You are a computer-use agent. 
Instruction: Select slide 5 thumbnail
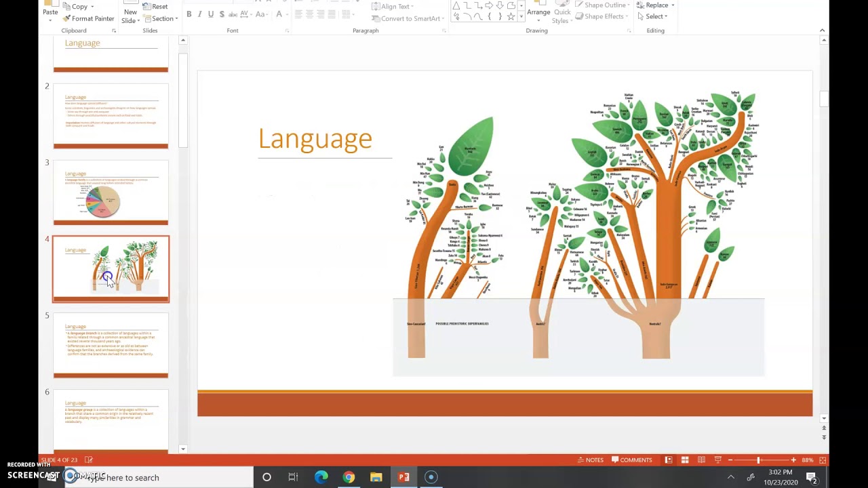coord(111,345)
